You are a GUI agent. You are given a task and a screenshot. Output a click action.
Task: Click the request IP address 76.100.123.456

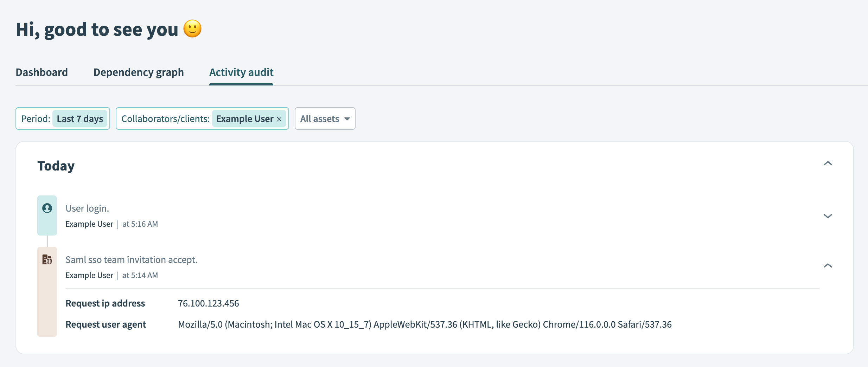click(x=208, y=303)
